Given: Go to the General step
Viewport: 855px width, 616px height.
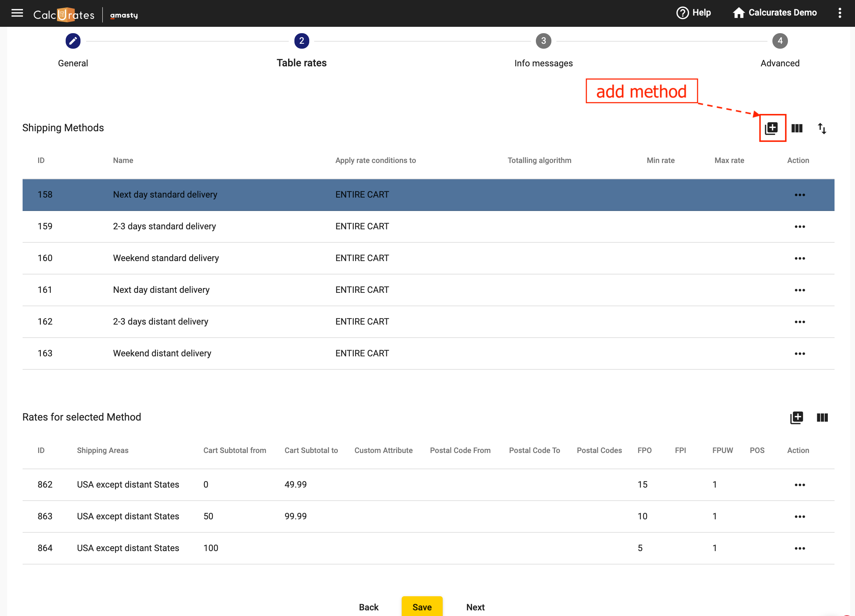Looking at the screenshot, I should 73,41.
